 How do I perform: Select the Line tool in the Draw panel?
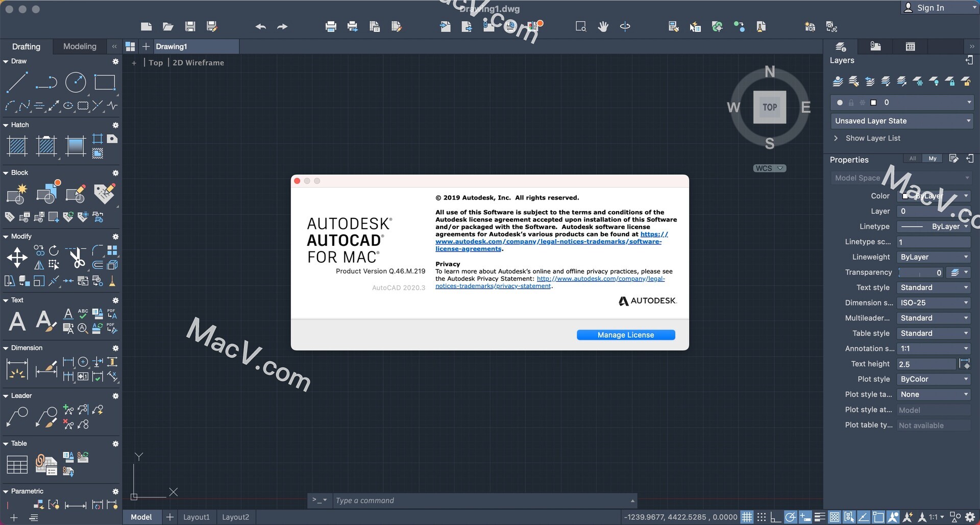pyautogui.click(x=17, y=82)
